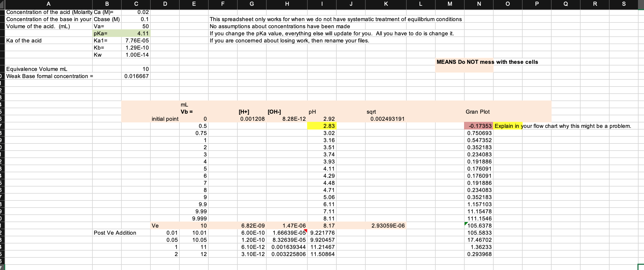The image size is (644, 270).
Task: Select the 'Vb =' header cell
Action: coord(194,112)
